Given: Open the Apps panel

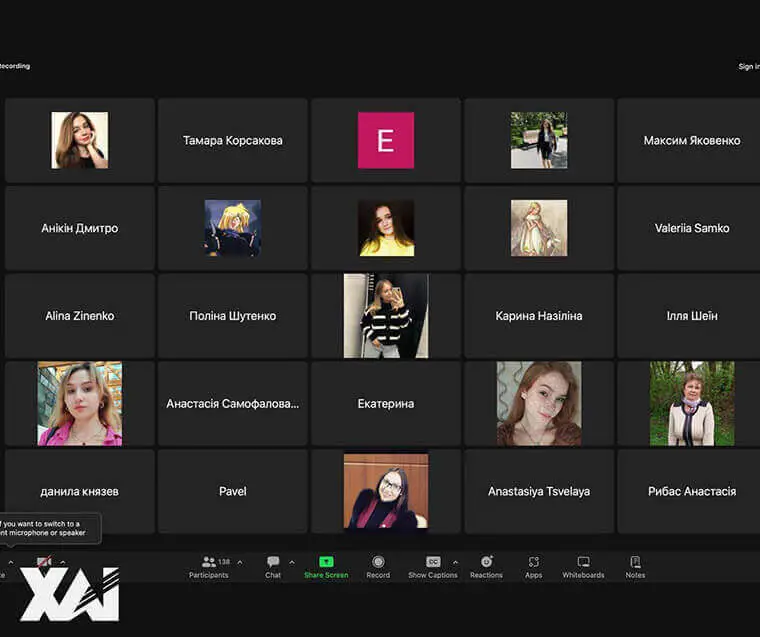Looking at the screenshot, I should click(x=533, y=566).
